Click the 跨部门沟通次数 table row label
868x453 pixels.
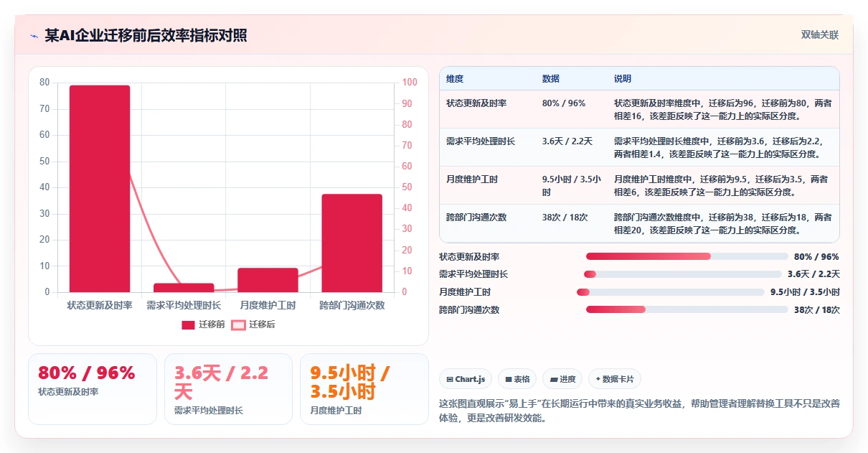click(x=476, y=218)
